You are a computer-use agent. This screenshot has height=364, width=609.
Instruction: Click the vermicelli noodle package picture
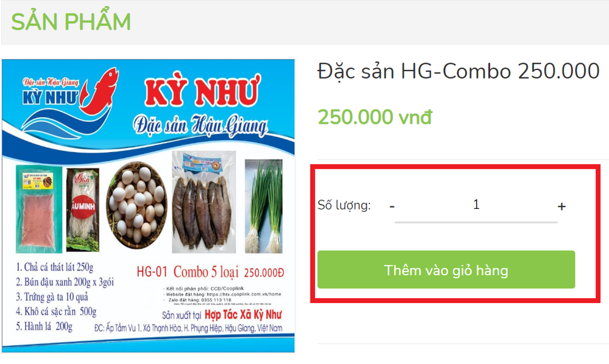[x=82, y=209]
